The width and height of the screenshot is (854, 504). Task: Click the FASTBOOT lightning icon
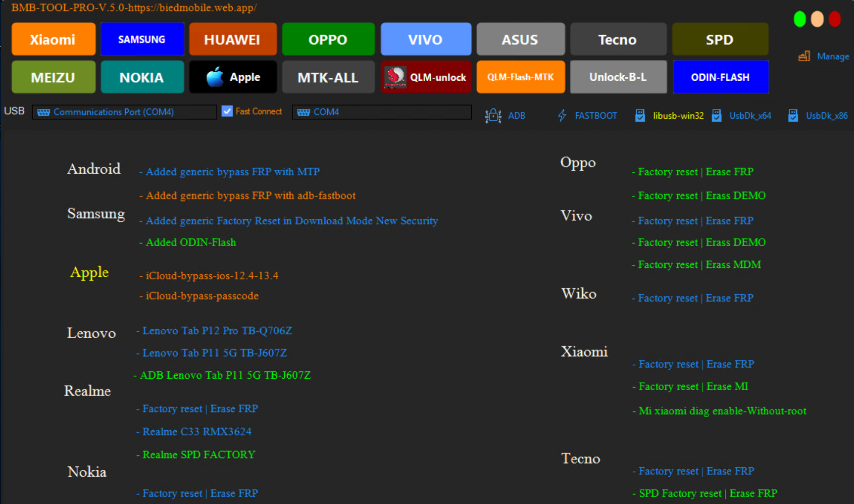tap(562, 116)
